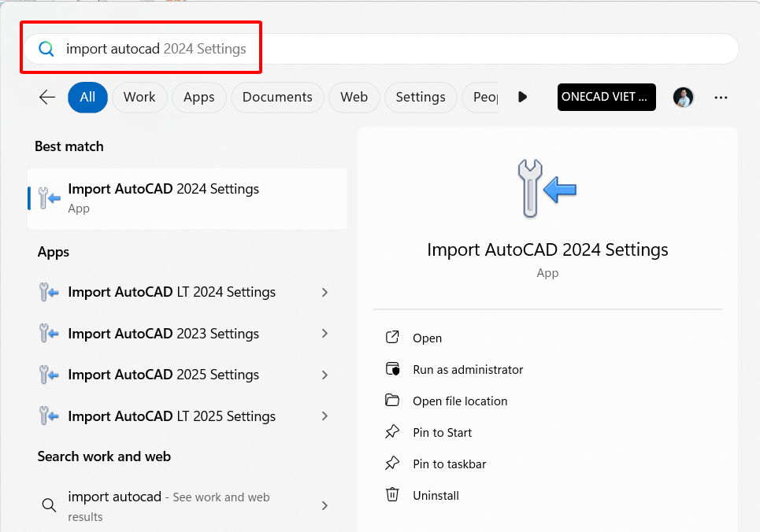The image size is (760, 532).
Task: Click the AutoCAD LT 2025 Settings wrench icon
Action: (49, 416)
